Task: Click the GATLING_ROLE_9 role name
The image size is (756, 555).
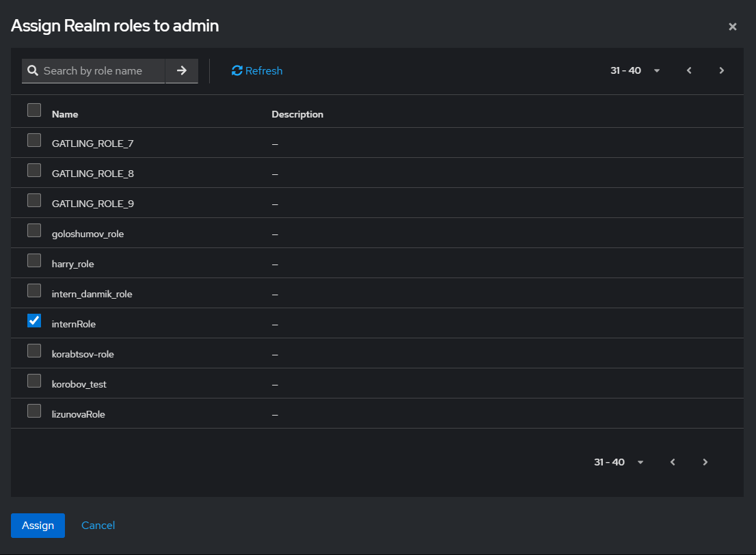Action: (92, 204)
